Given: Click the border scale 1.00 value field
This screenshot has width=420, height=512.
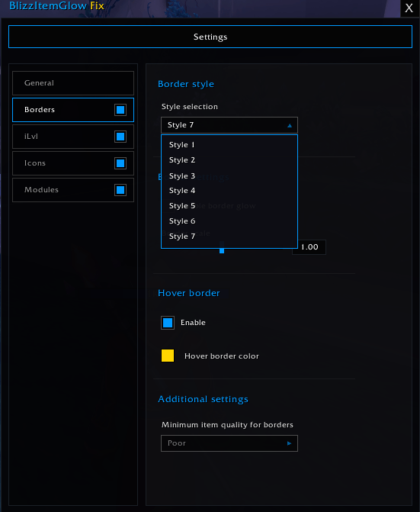Looking at the screenshot, I should pyautogui.click(x=309, y=247).
